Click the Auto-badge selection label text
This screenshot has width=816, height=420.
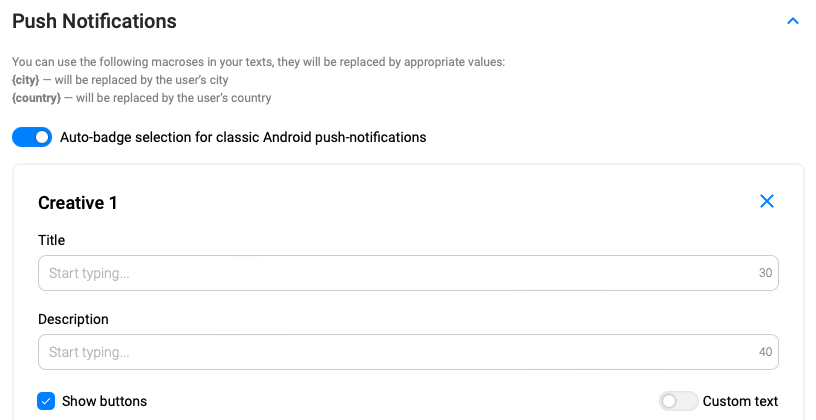tap(243, 137)
